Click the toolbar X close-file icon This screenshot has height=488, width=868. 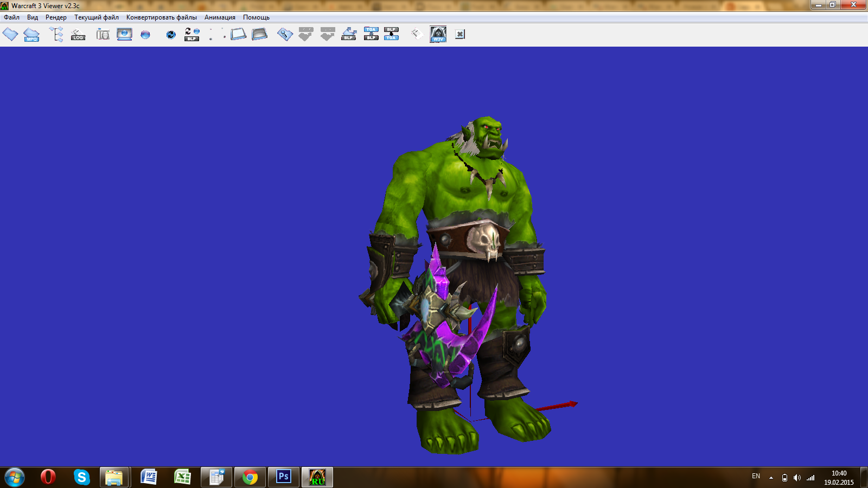pyautogui.click(x=460, y=35)
